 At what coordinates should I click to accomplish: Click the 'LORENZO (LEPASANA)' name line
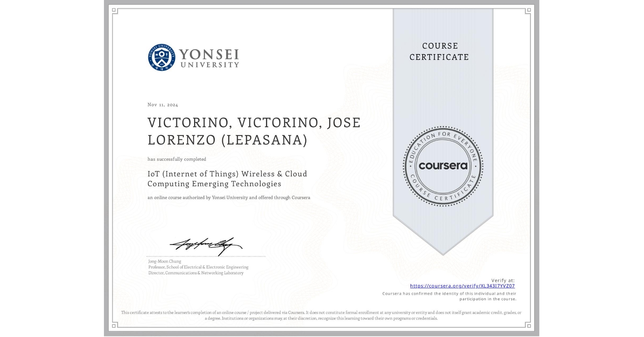(228, 140)
